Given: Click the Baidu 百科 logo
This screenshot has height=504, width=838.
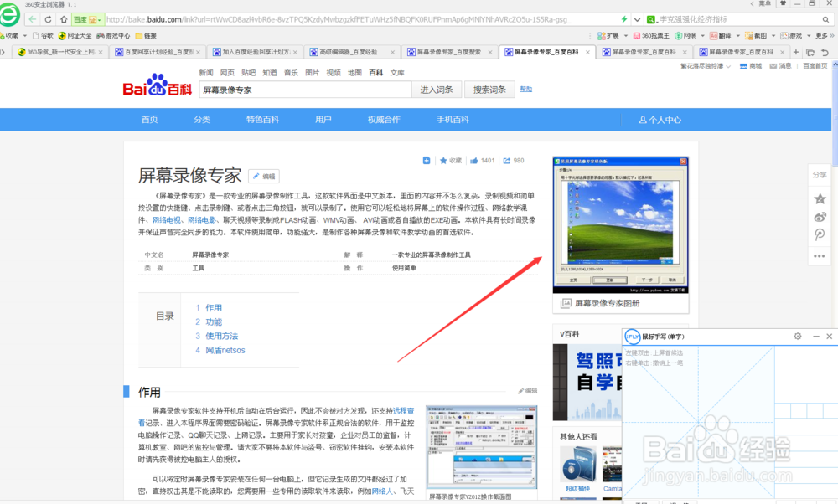Looking at the screenshot, I should [158, 85].
